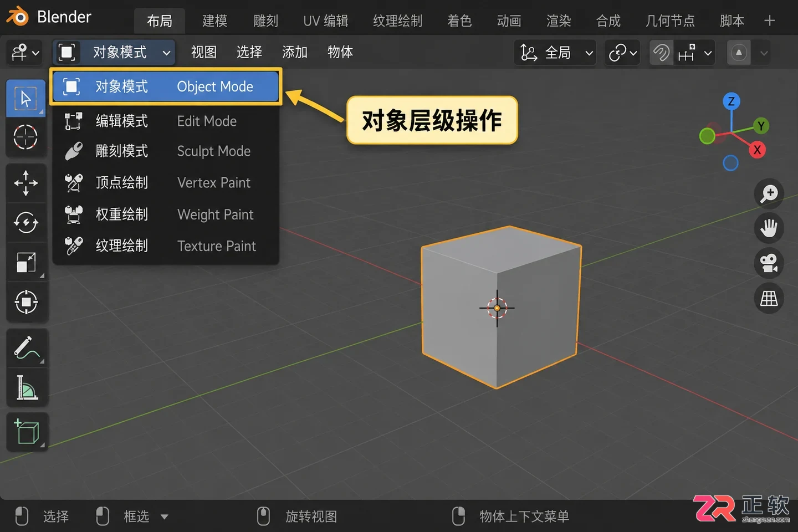798x532 pixels.
Task: Click the negative Y axis green circle
Action: (x=707, y=136)
